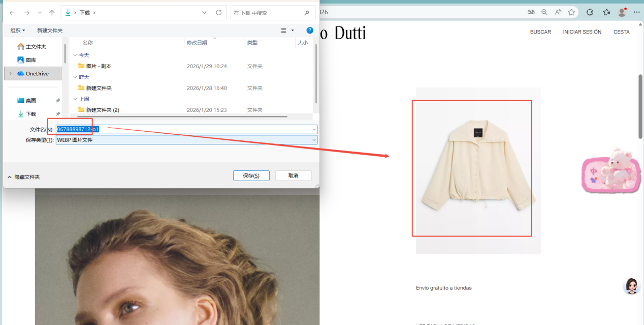
Task: Go up one folder level
Action: (x=52, y=12)
